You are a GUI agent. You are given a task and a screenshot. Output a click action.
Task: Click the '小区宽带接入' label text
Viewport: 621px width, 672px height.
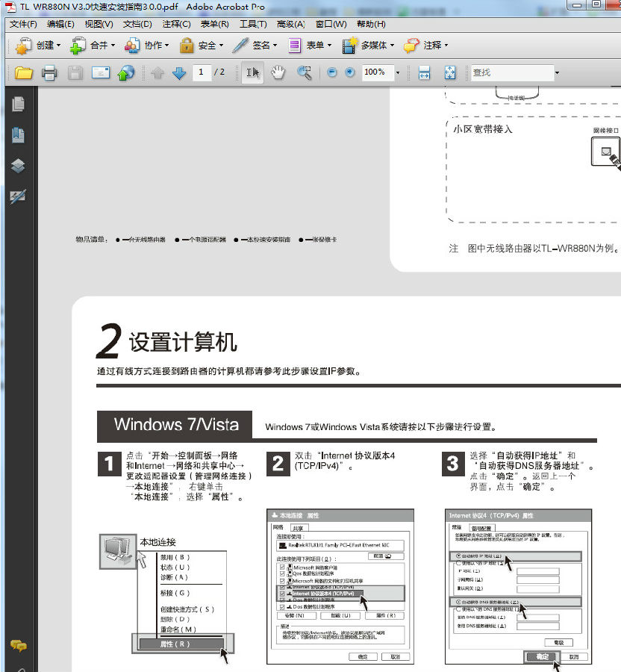click(x=483, y=129)
